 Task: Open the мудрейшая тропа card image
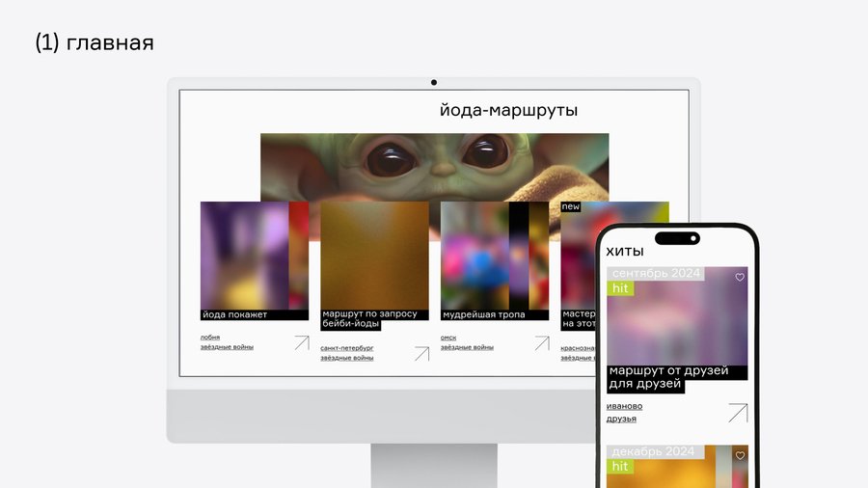(495, 256)
